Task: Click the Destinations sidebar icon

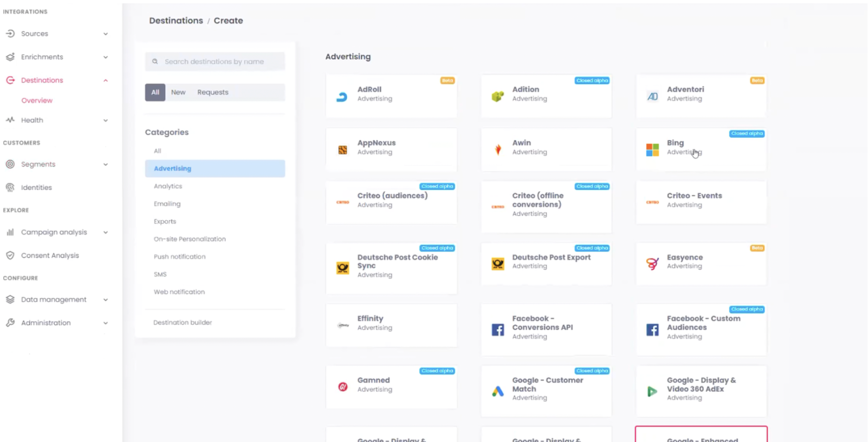Action: [10, 80]
